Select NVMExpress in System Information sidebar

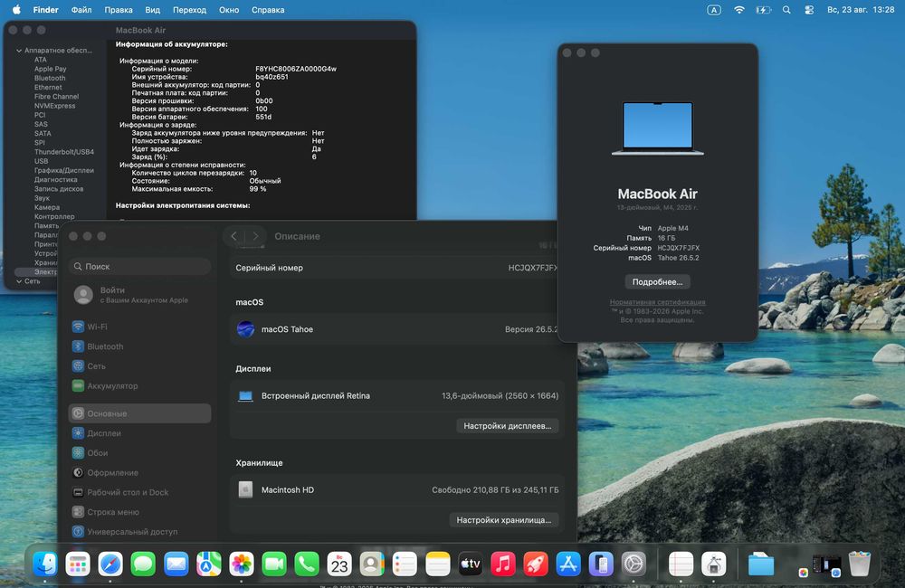[54, 106]
